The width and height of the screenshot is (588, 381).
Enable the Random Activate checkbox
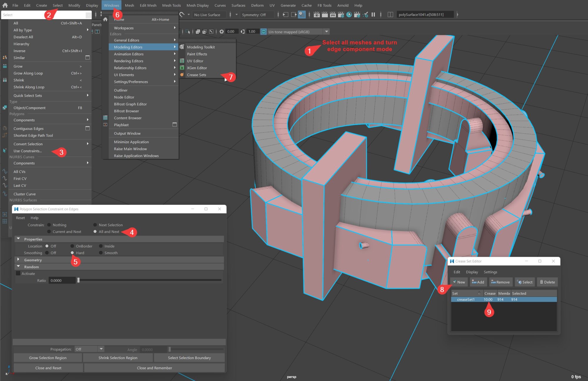click(x=18, y=273)
